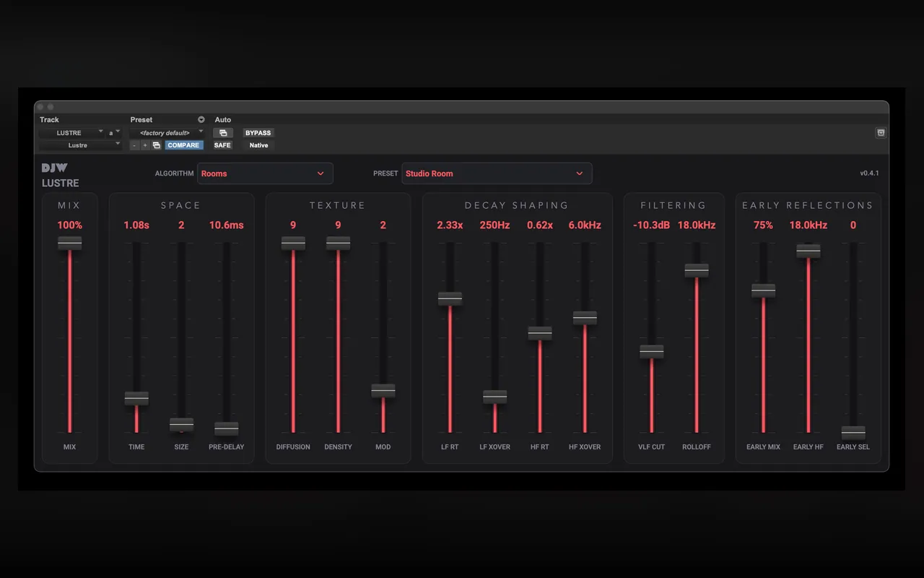
Task: Open the ALGORITHM dropdown showing Rooms
Action: [x=265, y=173]
